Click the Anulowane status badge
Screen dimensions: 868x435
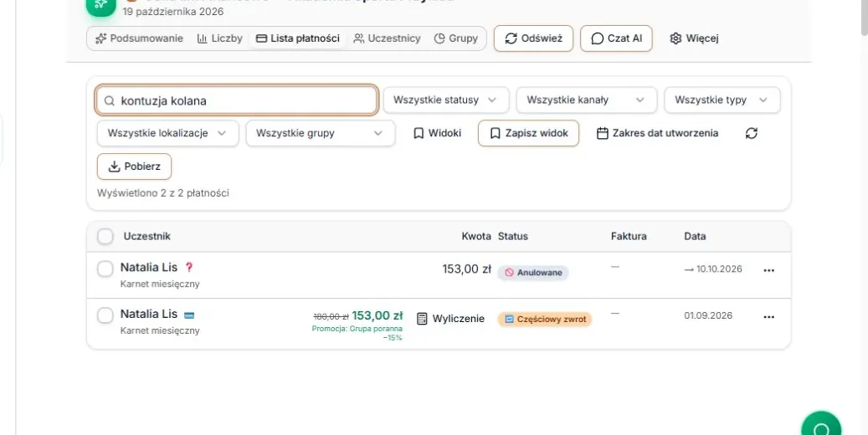(533, 272)
